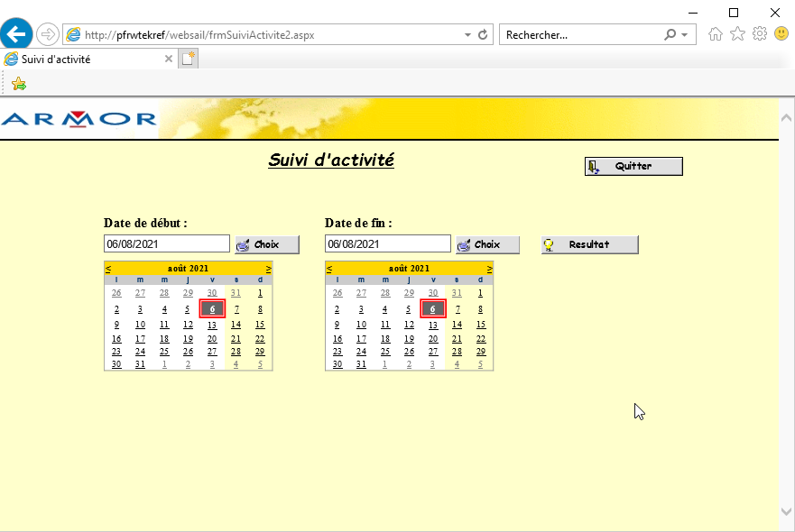Go back with the browser back arrow
Viewport: 795px width, 532px height.
coord(16,34)
